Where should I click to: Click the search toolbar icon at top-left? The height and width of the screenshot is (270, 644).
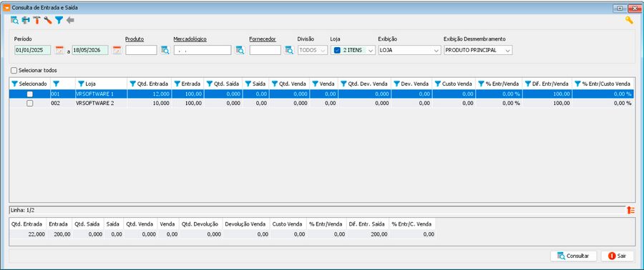pyautogui.click(x=15, y=20)
